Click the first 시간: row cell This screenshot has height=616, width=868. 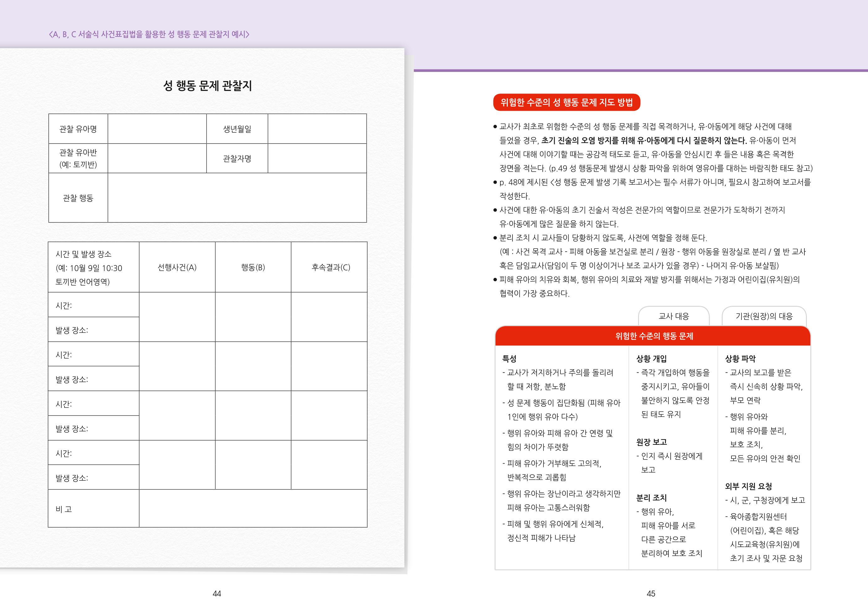(x=94, y=305)
